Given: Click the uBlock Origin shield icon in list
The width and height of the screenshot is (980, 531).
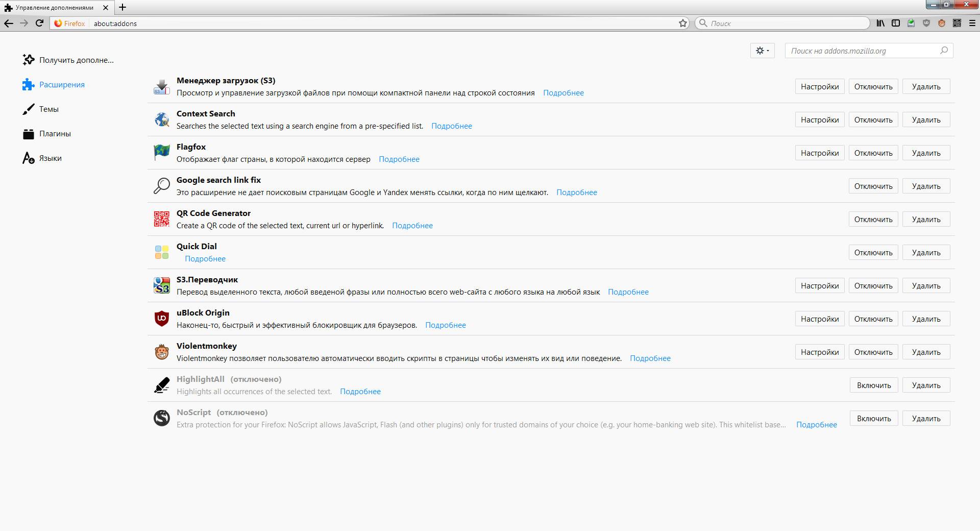Looking at the screenshot, I should point(162,319).
